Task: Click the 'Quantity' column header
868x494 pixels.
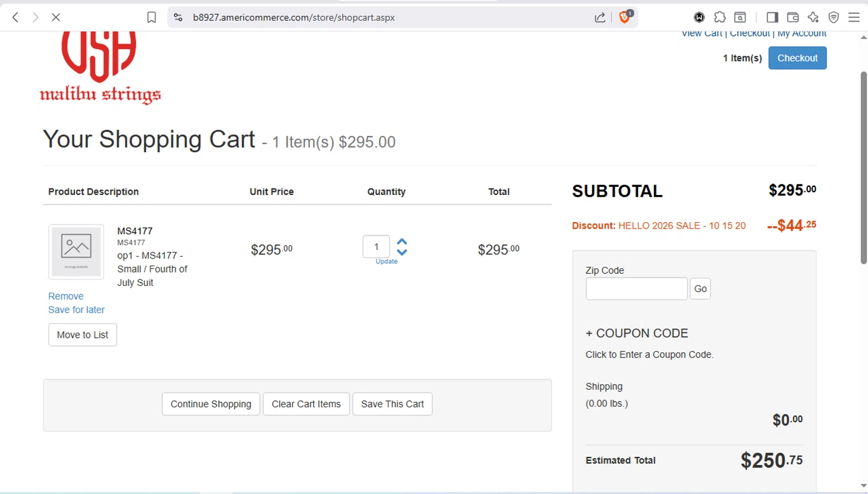Action: (387, 191)
